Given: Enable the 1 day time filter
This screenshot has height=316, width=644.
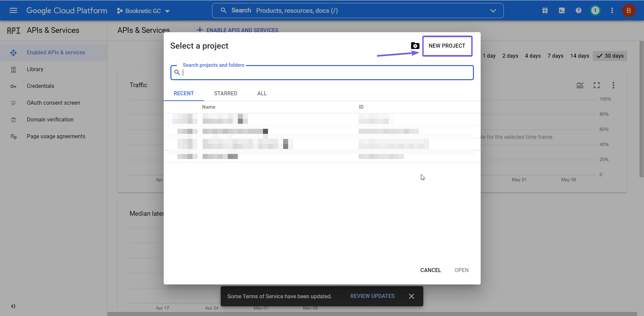Looking at the screenshot, I should point(489,56).
